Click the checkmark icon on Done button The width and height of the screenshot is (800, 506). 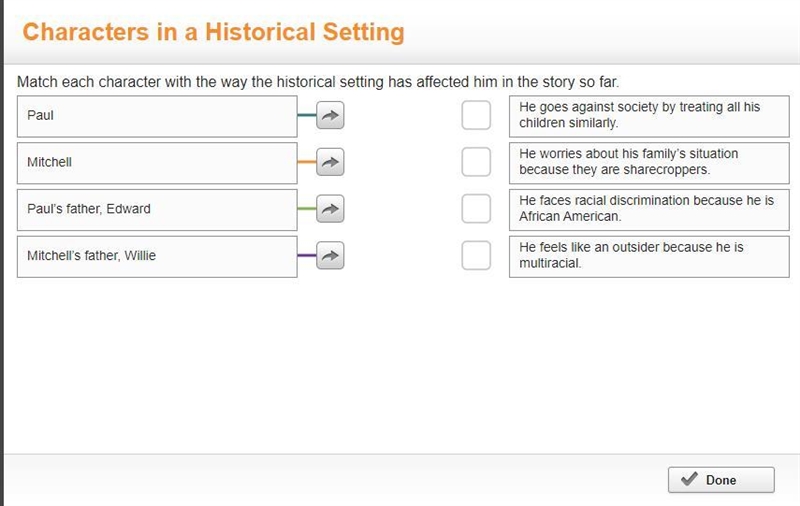[689, 479]
